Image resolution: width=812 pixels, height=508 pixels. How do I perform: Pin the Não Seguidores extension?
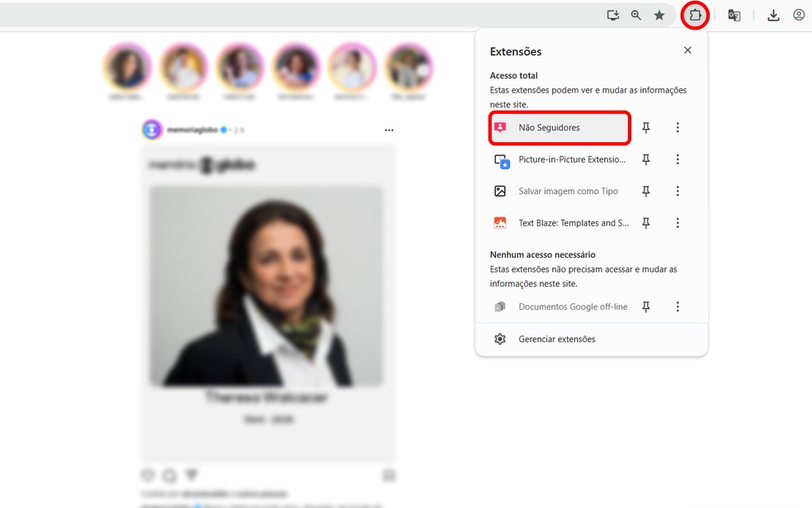point(646,127)
